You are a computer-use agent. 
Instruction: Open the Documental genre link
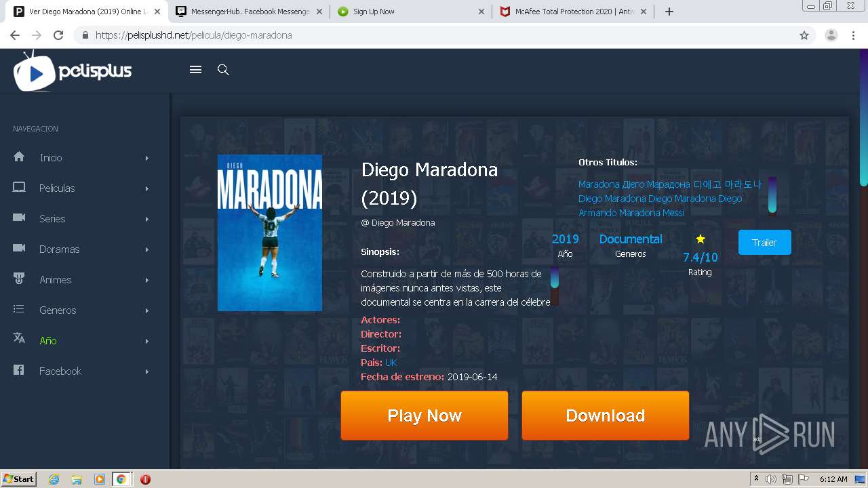click(x=631, y=239)
